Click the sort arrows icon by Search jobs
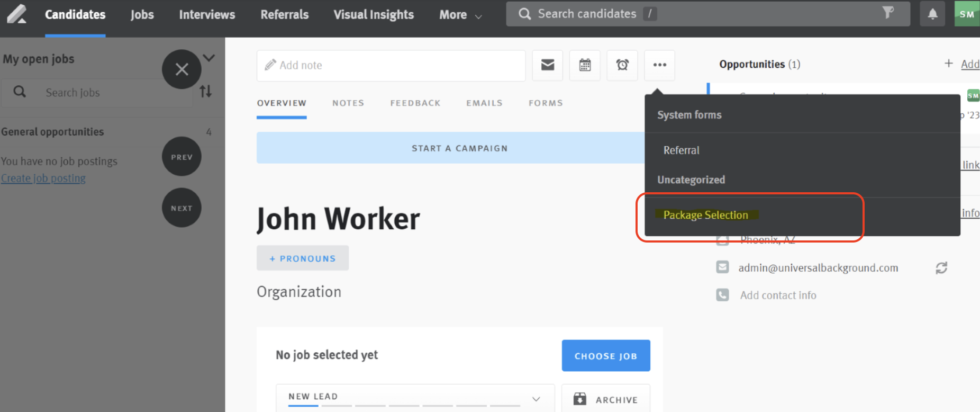Screen dimensions: 980x412 click(x=206, y=92)
